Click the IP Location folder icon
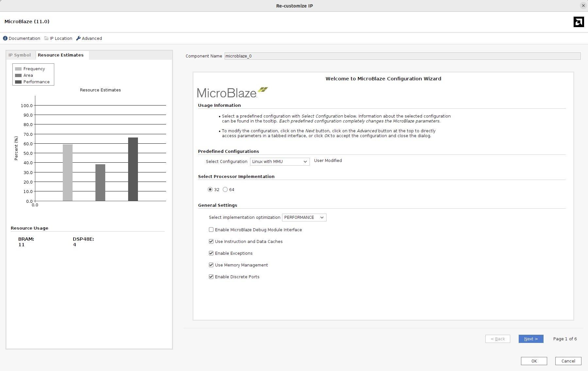This screenshot has width=588, height=371. pos(46,38)
